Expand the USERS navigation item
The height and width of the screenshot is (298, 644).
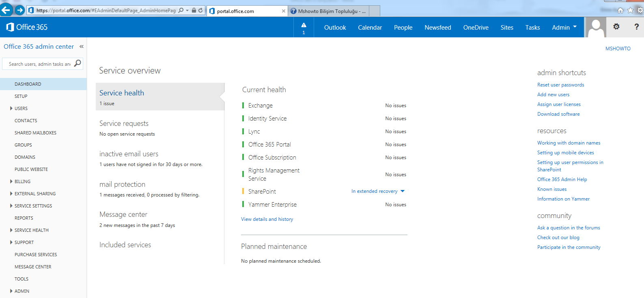pos(11,108)
